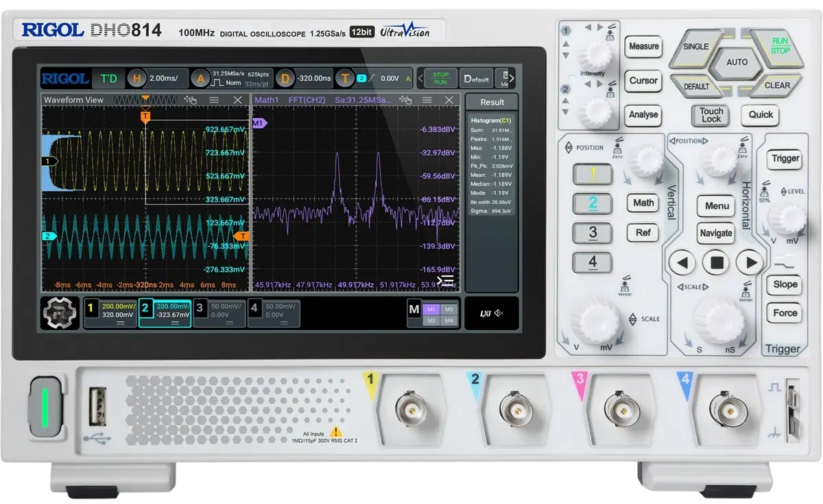Toggle M4 in the on-screen math selector

[449, 320]
